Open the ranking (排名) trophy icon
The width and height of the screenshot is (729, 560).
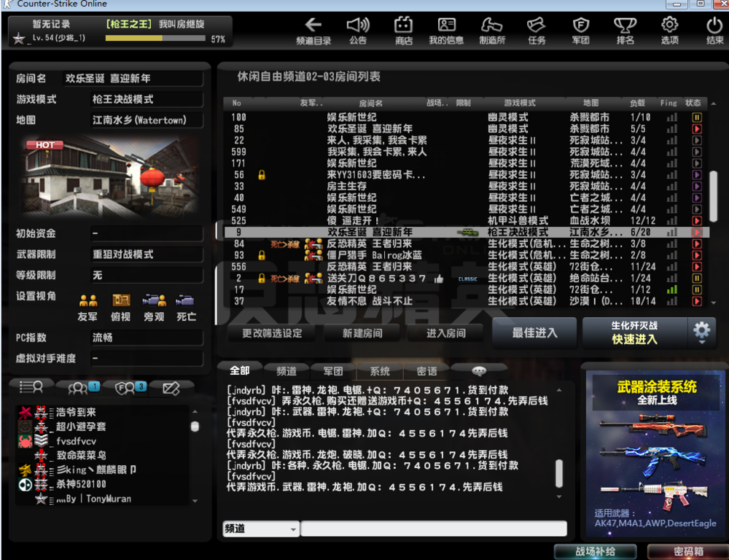click(625, 31)
